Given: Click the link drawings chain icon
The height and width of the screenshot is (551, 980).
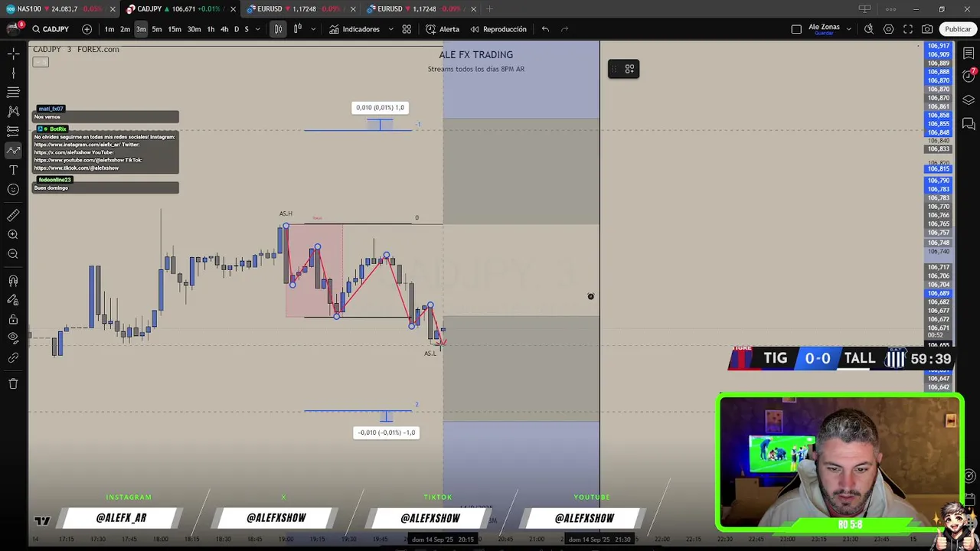Looking at the screenshot, I should point(13,357).
